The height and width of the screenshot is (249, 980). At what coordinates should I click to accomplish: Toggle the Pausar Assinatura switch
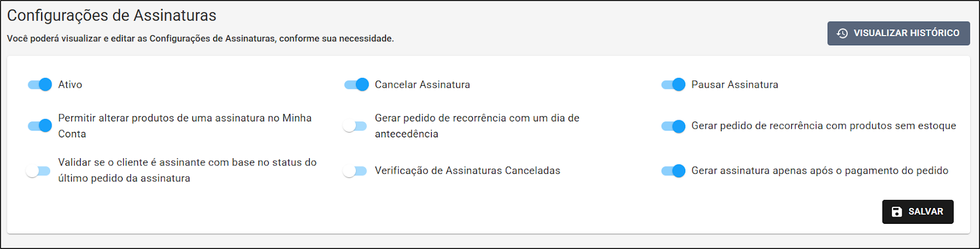(673, 85)
